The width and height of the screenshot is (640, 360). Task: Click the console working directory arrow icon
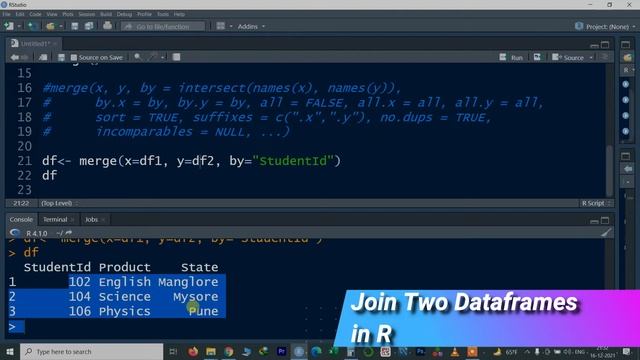click(x=68, y=233)
